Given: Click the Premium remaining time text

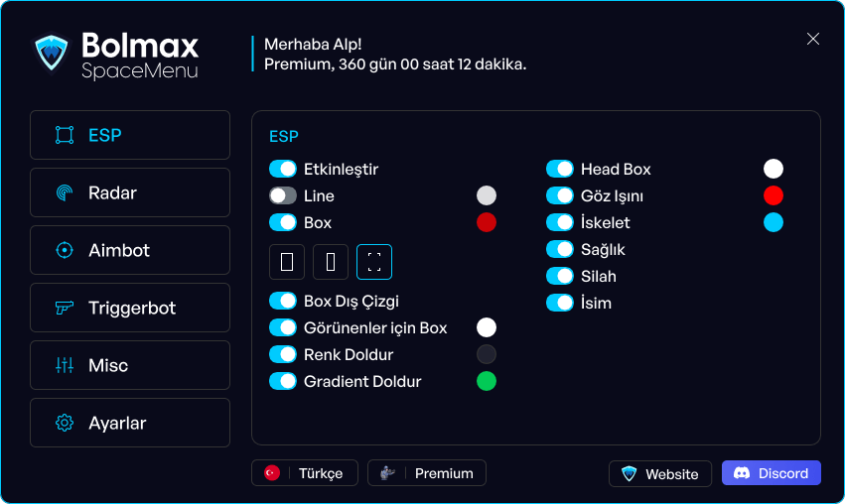Looking at the screenshot, I should click(395, 64).
